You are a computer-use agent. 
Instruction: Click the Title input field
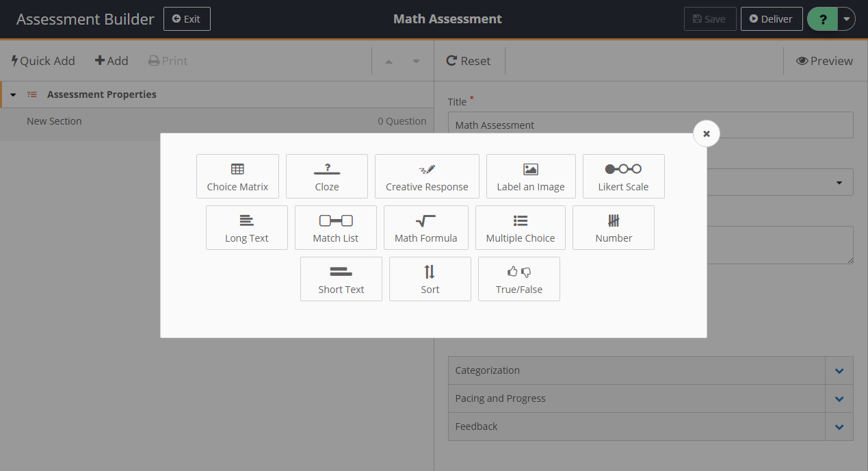coord(650,125)
